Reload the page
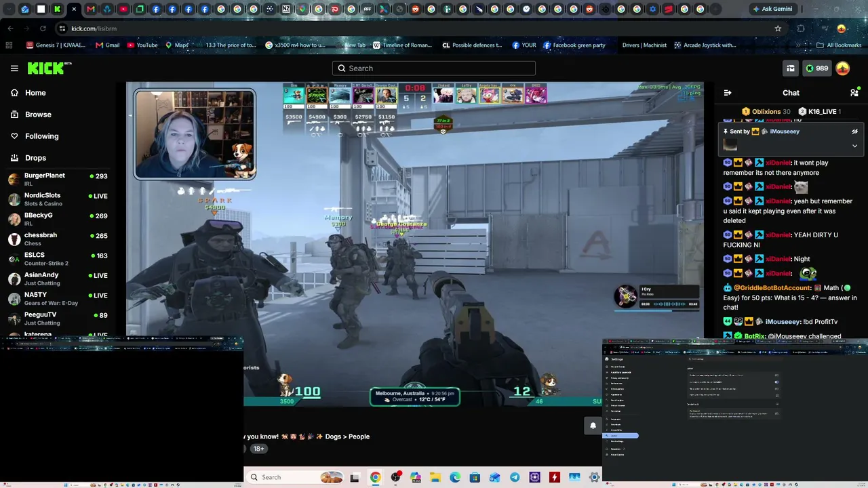 tap(43, 28)
